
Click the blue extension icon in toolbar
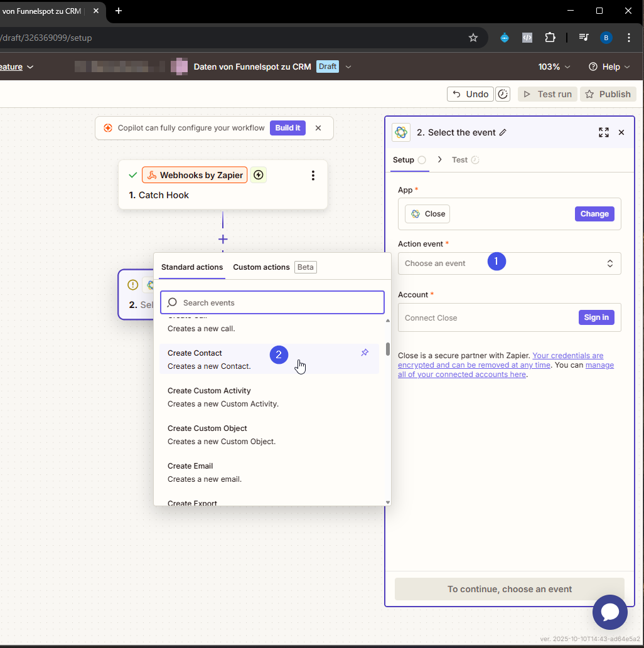[x=505, y=38]
